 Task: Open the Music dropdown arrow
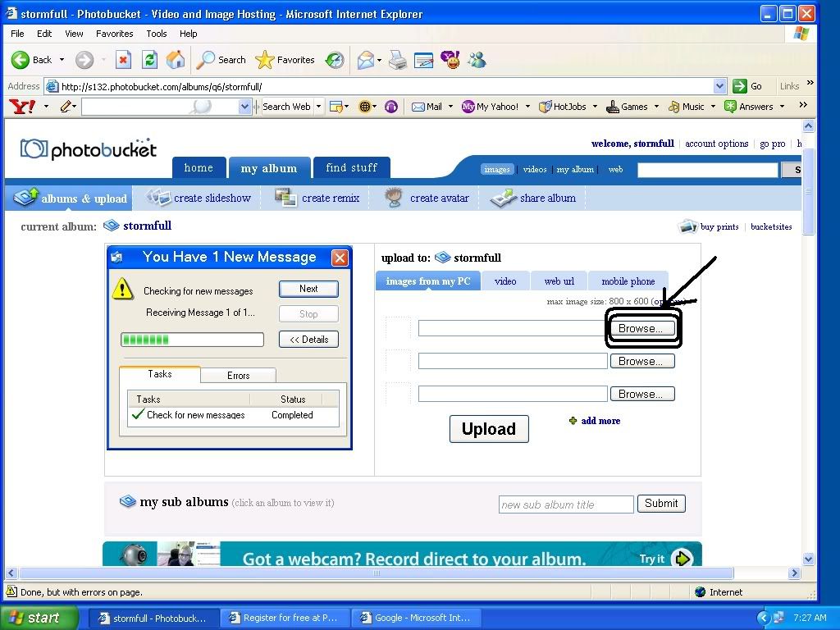[x=713, y=107]
